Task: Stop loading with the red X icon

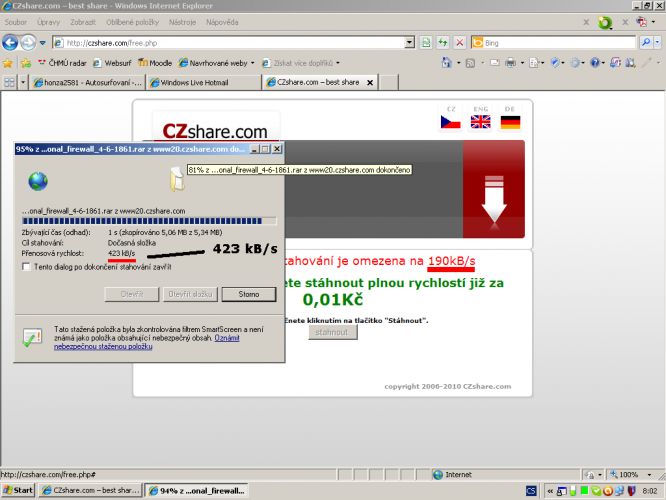Action: (x=460, y=42)
